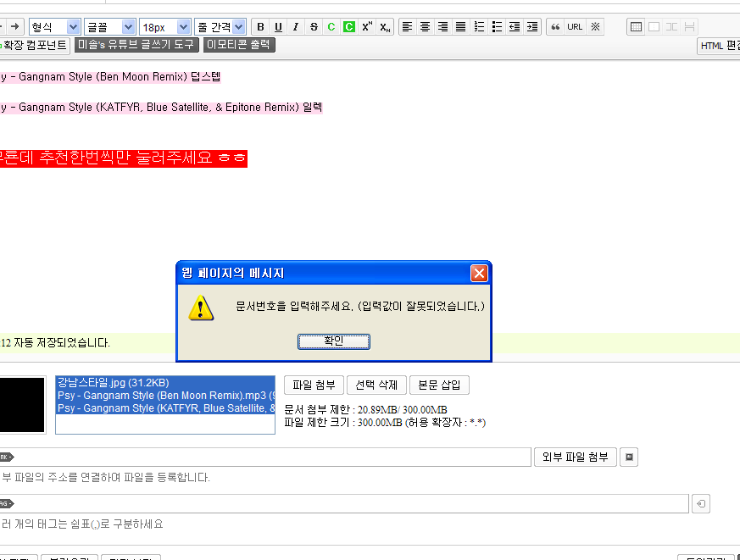Image resolution: width=740 pixels, height=560 pixels.
Task: Toggle underline formatting
Action: [278, 27]
